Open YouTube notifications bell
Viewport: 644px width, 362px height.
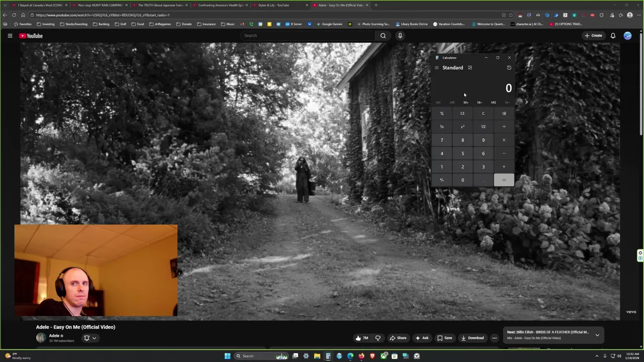[x=613, y=36]
